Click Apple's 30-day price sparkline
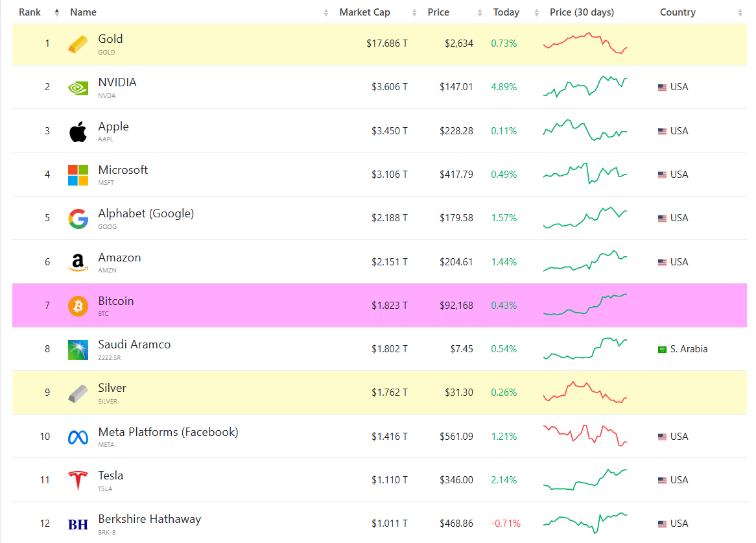Viewport: 756px width, 543px height. tap(585, 130)
